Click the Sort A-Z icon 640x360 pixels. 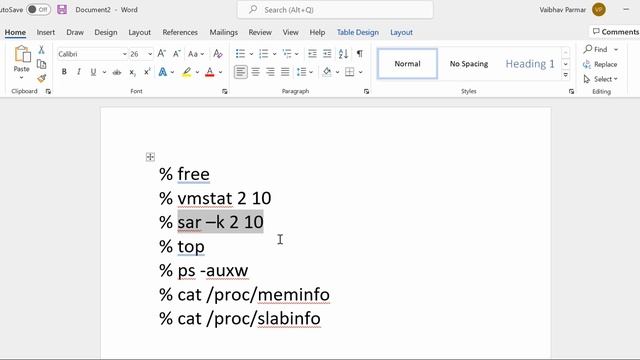click(x=343, y=53)
